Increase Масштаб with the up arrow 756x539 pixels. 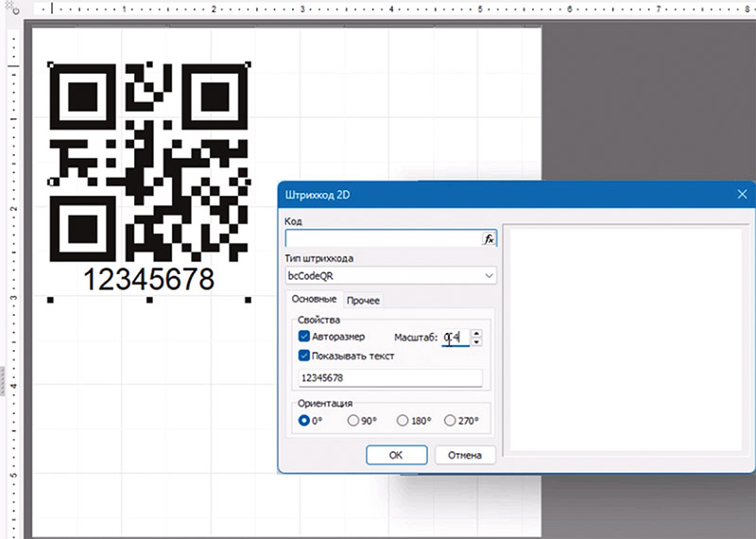tap(476, 333)
